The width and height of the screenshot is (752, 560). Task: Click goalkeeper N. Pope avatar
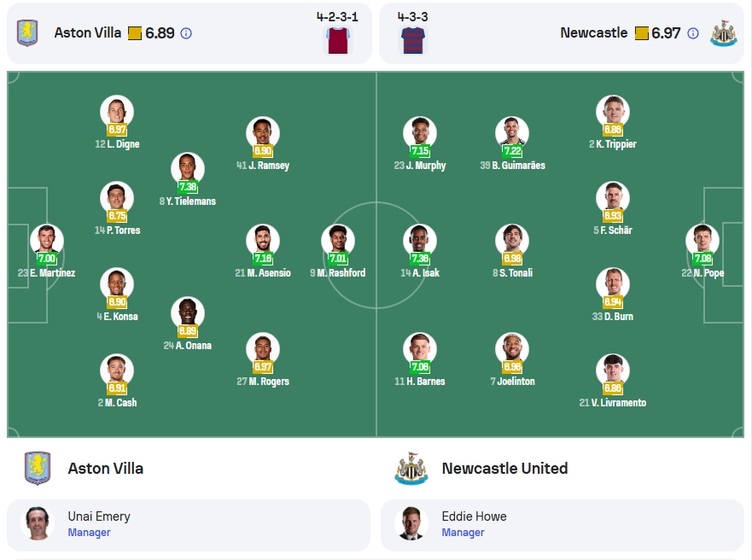(x=702, y=241)
